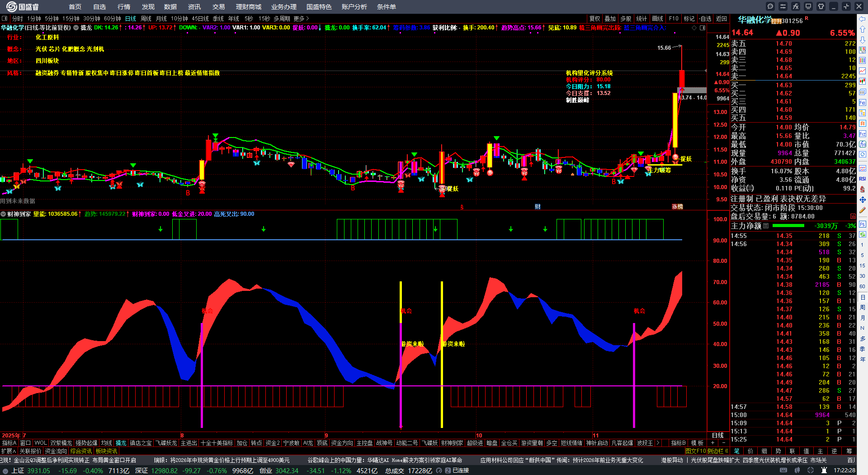Screen dimensions: 868x475
Task: Open the 交易 menu
Action: coord(219,7)
